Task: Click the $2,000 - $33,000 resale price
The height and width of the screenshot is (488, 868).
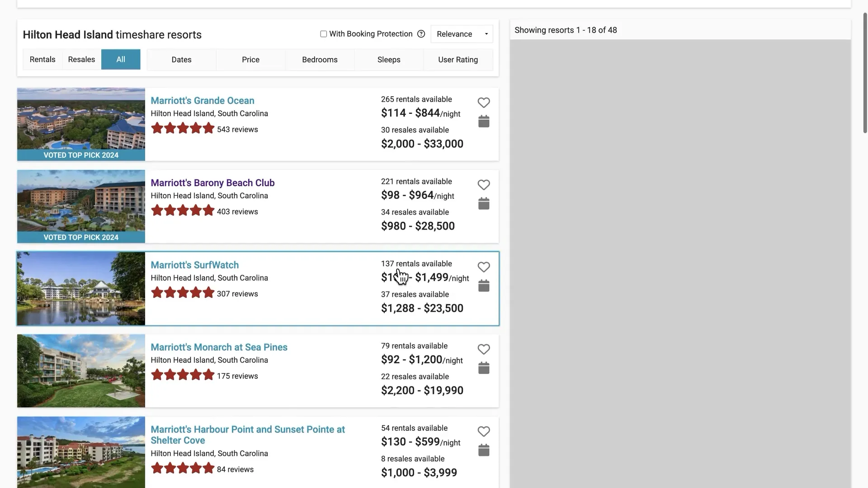Action: (422, 144)
